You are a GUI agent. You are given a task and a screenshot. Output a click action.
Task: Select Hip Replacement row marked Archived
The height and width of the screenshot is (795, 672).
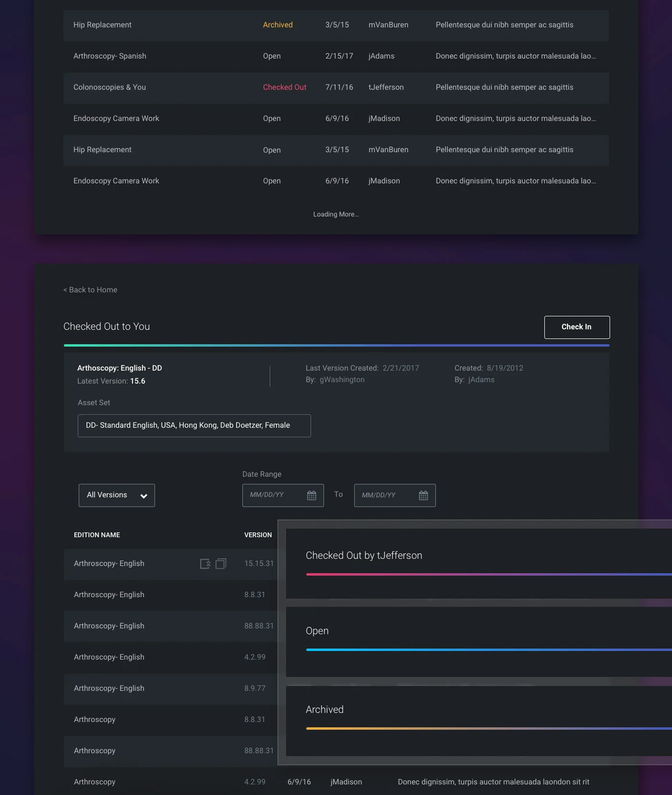tap(336, 25)
